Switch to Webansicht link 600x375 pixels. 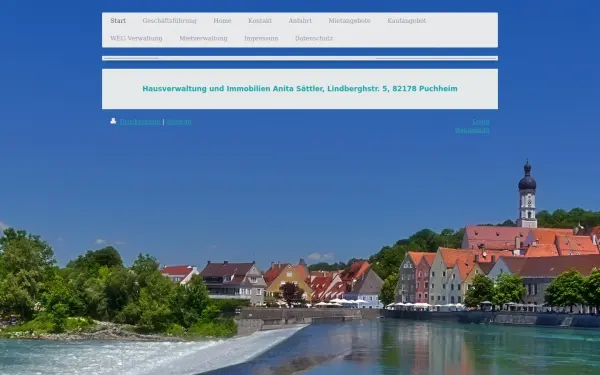(x=472, y=130)
